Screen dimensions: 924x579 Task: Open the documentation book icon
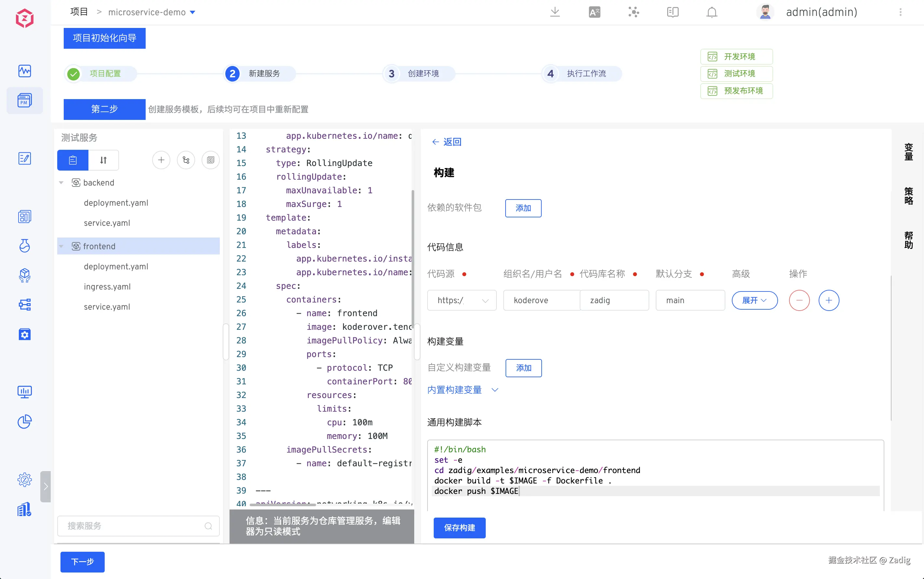672,12
